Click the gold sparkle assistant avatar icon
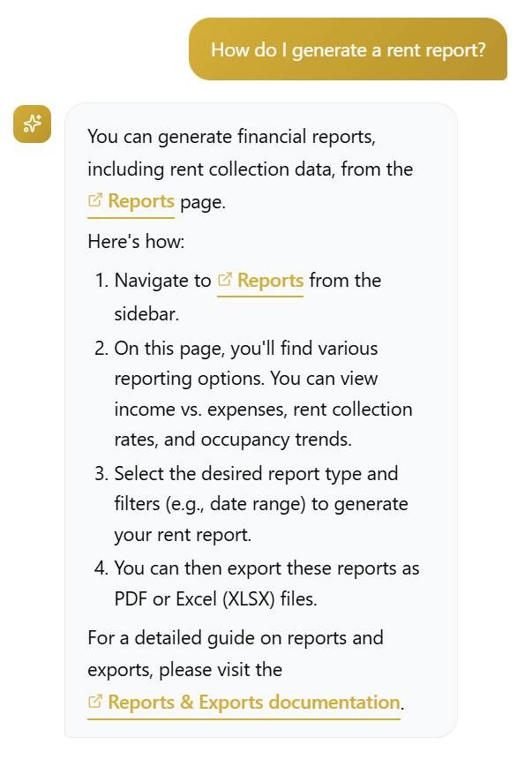The width and height of the screenshot is (532, 767). click(x=32, y=124)
